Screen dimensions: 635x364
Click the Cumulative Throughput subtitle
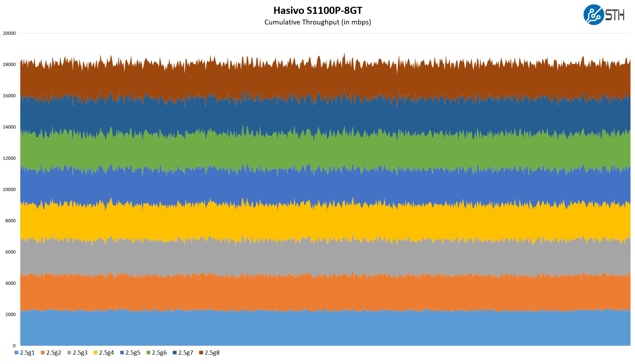point(317,22)
